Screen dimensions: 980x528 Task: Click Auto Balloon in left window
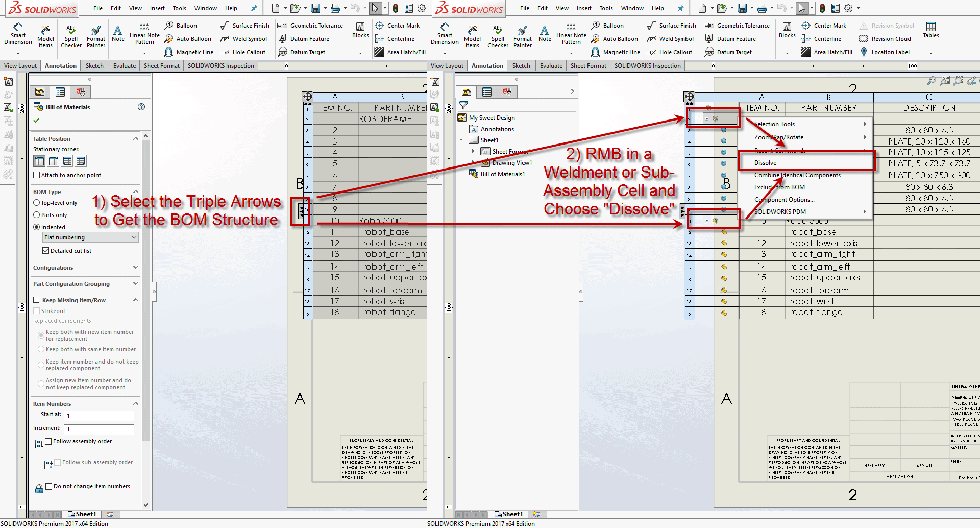[188, 39]
